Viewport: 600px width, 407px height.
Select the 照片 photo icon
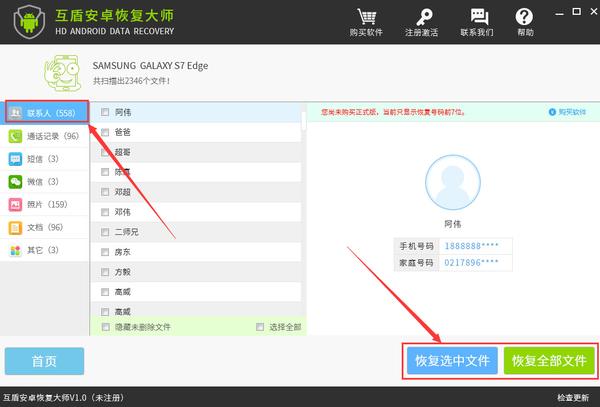point(15,204)
